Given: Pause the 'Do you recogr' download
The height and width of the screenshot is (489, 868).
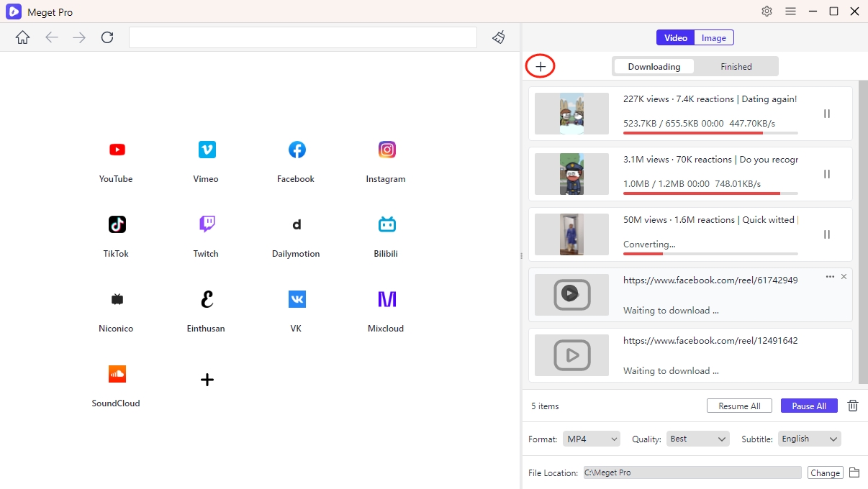Looking at the screenshot, I should click(x=827, y=174).
